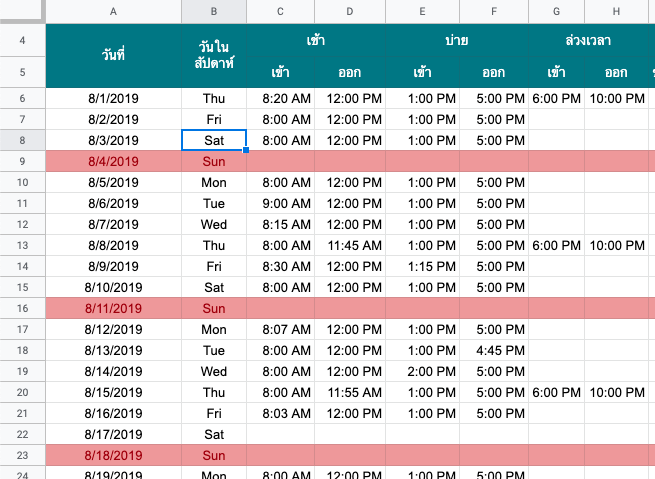Click the 8:03 AM cell in row 21
Image resolution: width=655 pixels, height=479 pixels.
point(280,413)
